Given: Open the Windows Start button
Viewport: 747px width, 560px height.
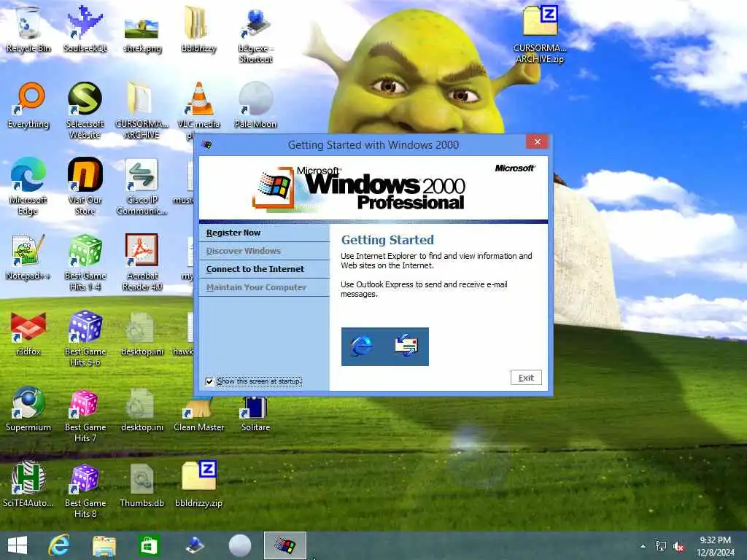Looking at the screenshot, I should 18,545.
